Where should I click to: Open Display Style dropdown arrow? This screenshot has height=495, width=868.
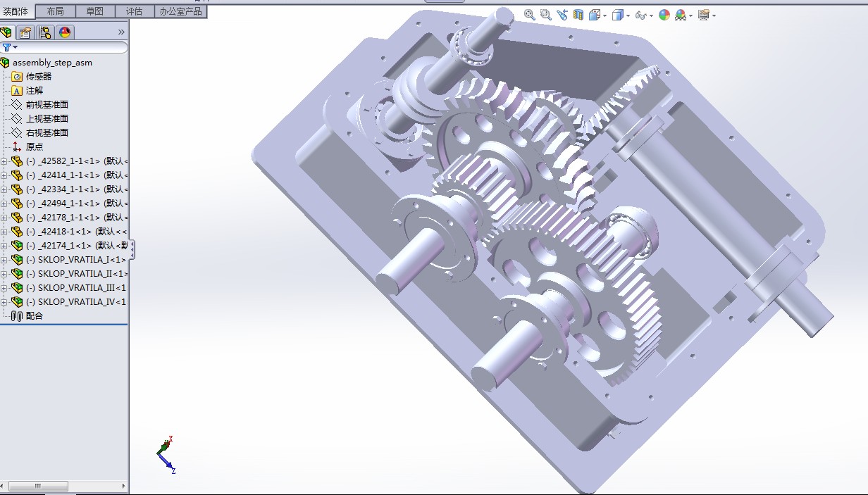[628, 15]
